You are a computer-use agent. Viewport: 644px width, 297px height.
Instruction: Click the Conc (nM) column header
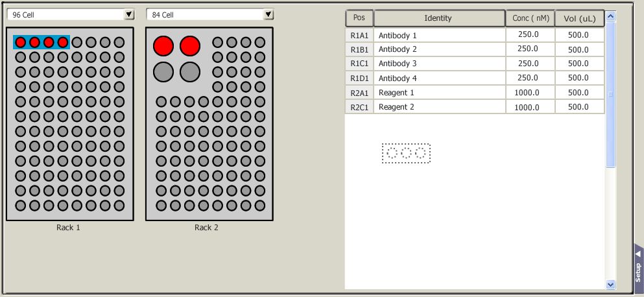pyautogui.click(x=530, y=18)
